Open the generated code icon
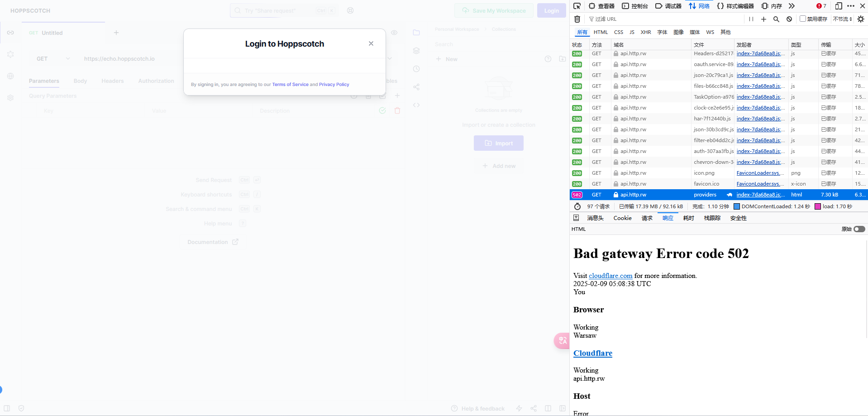 (x=416, y=105)
